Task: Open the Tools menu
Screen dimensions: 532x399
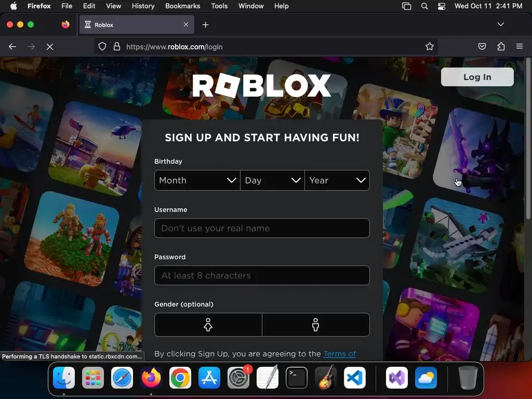Action: (220, 6)
